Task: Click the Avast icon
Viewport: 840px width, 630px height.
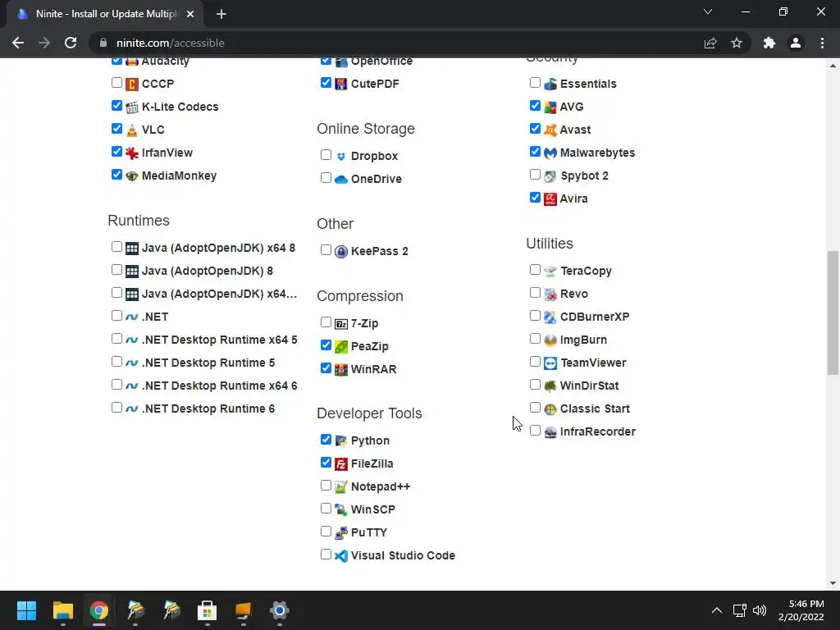Action: pos(550,130)
